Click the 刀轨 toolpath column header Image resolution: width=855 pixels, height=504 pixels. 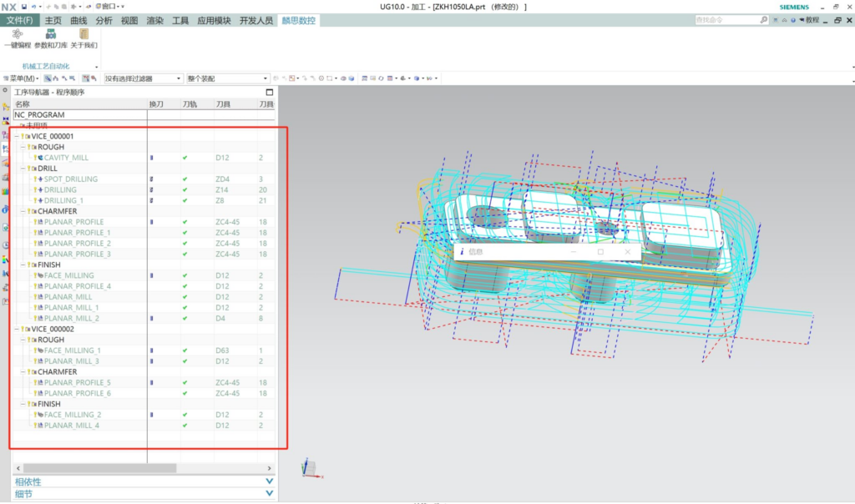[x=190, y=104]
